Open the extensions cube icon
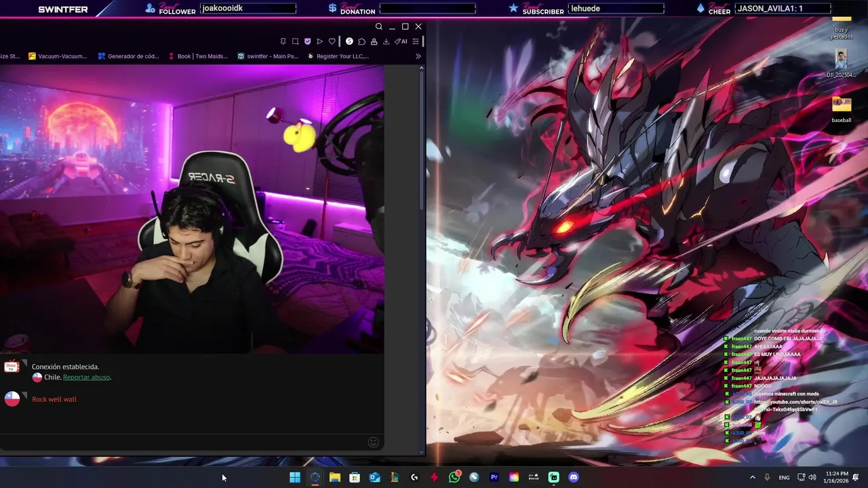 pyautogui.click(x=361, y=41)
